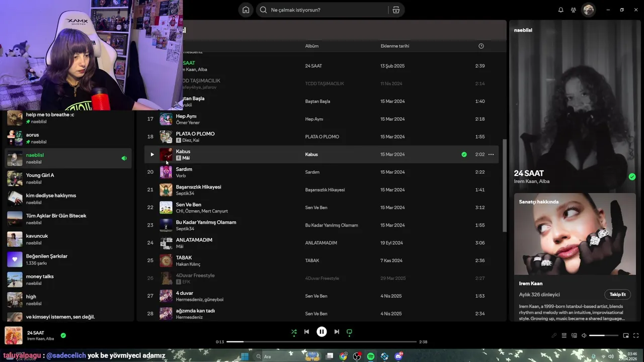Click the Sanatçı hakkında artist image card
Image resolution: width=644 pixels, height=362 pixels.
pyautogui.click(x=575, y=234)
